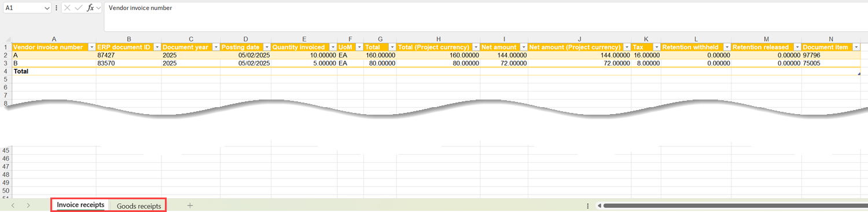Viewport: 868px width, 212px height.
Task: Open the Name Box dropdown arrow
Action: [x=46, y=8]
